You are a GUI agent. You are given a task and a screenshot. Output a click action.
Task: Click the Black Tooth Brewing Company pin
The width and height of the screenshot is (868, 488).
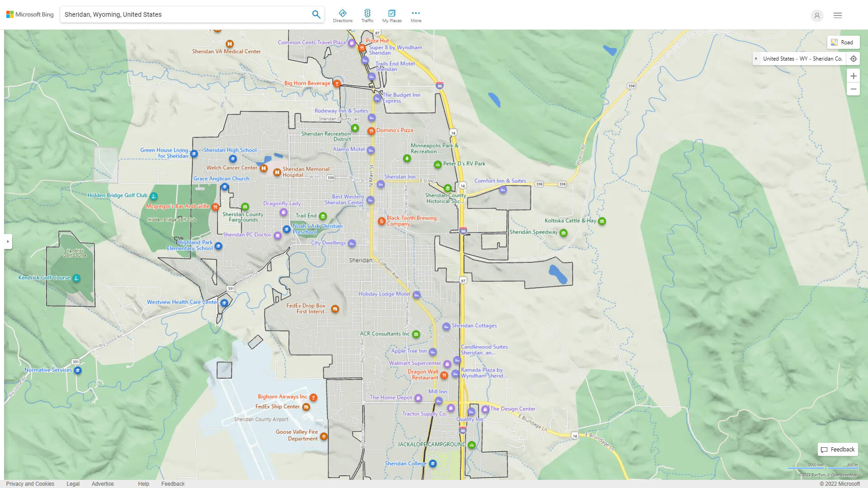click(381, 221)
